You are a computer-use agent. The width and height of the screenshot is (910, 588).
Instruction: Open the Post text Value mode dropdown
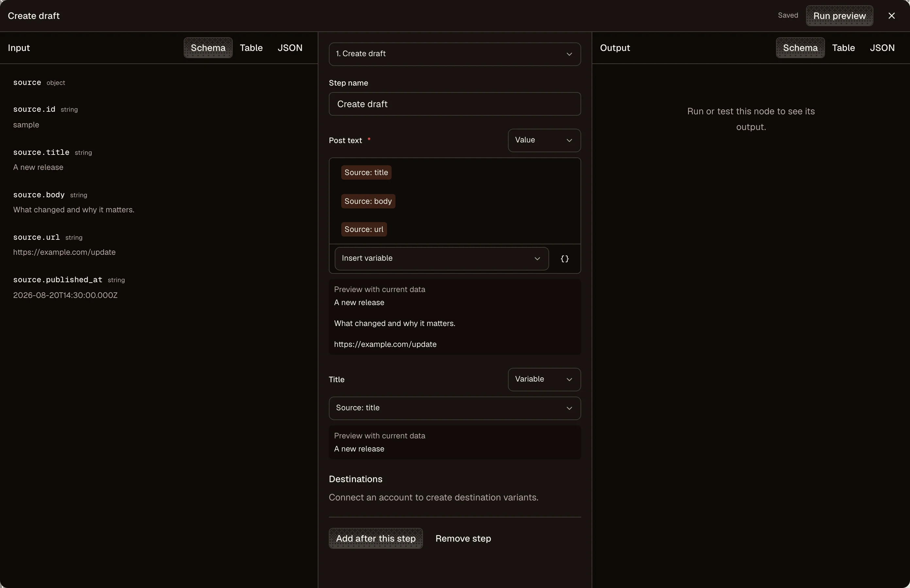click(x=544, y=140)
